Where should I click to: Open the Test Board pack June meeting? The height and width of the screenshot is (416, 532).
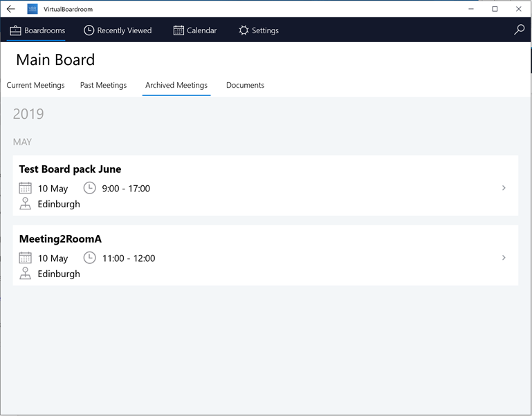coord(266,185)
